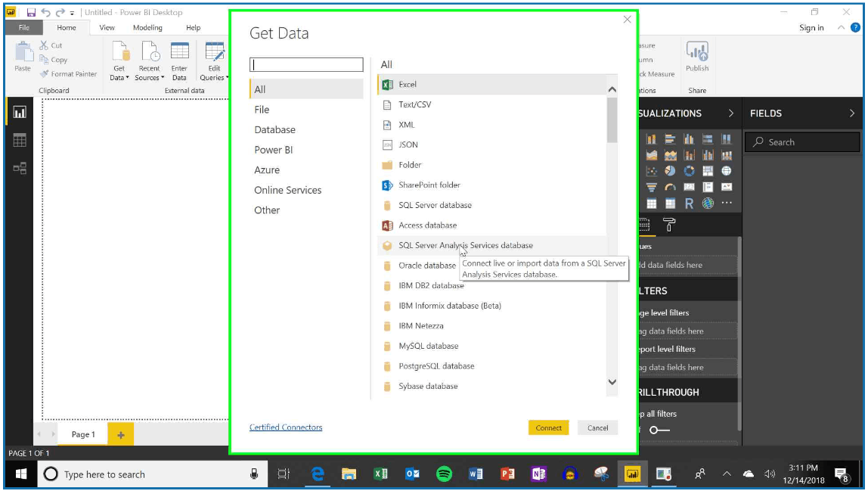
Task: Select SQL Server Analysis Services database
Action: pyautogui.click(x=492, y=245)
